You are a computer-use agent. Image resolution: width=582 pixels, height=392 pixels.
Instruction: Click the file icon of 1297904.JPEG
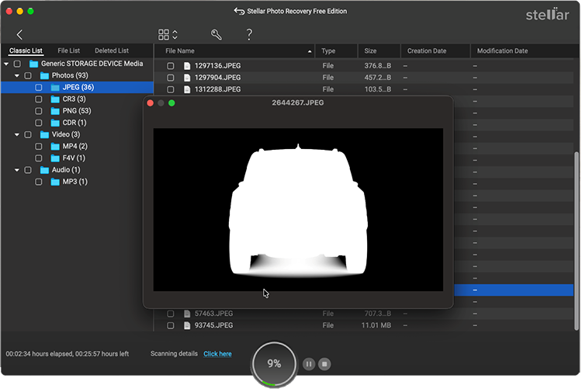[x=187, y=78]
